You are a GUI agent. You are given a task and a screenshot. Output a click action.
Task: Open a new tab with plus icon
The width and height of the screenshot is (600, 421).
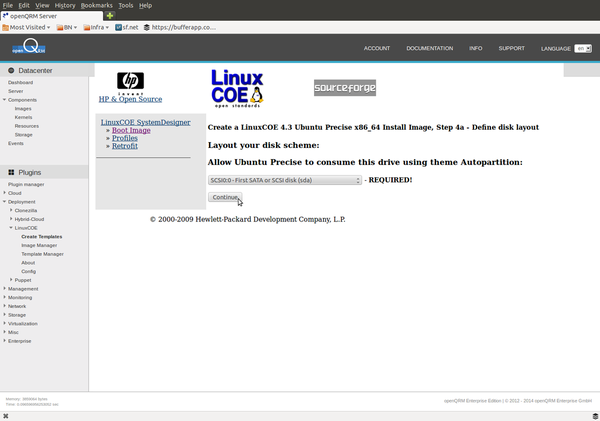point(110,16)
